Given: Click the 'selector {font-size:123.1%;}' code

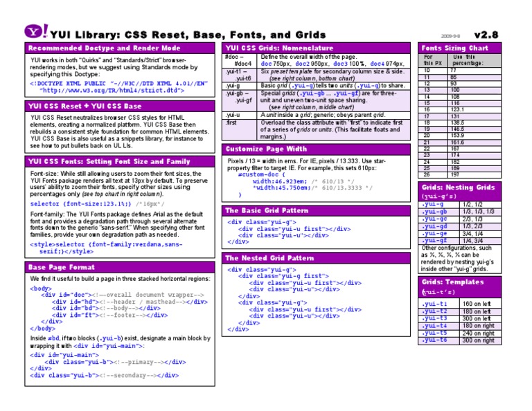Looking at the screenshot, I should [80, 203].
